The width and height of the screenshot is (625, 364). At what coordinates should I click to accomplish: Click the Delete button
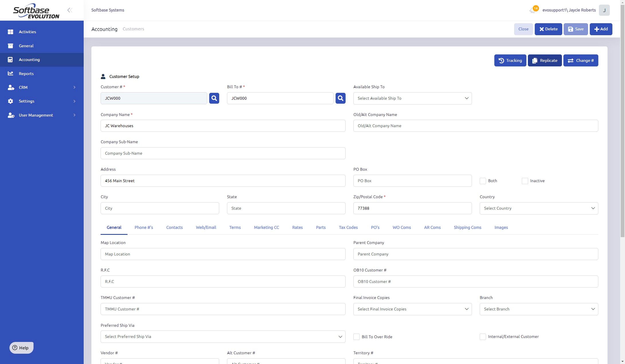point(548,29)
